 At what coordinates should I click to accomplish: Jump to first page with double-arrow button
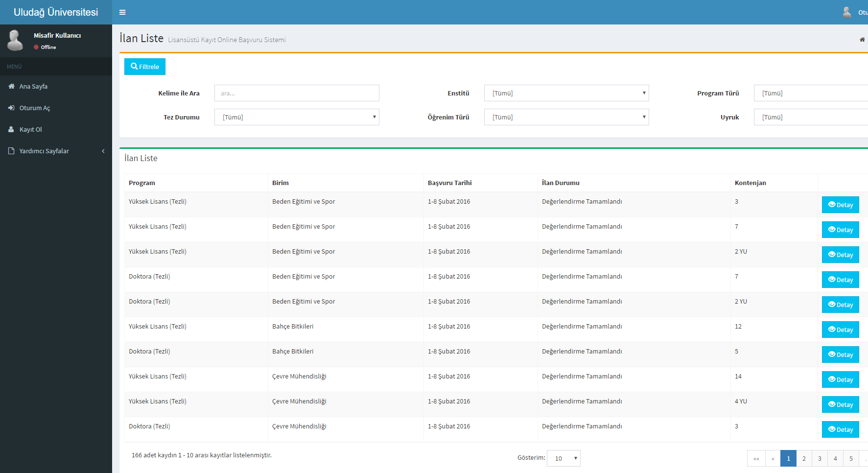click(x=756, y=458)
